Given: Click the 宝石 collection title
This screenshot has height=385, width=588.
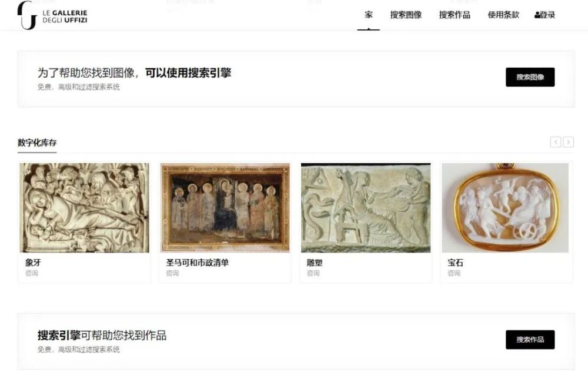Looking at the screenshot, I should pyautogui.click(x=455, y=263).
